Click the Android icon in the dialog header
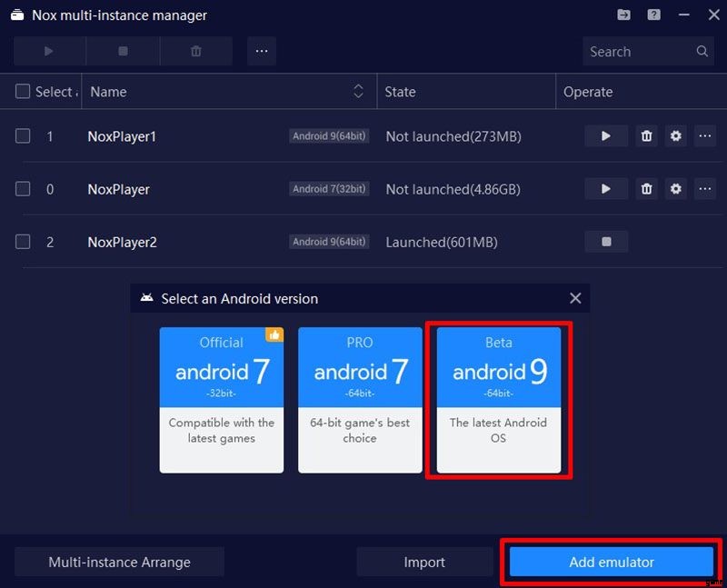 (147, 298)
